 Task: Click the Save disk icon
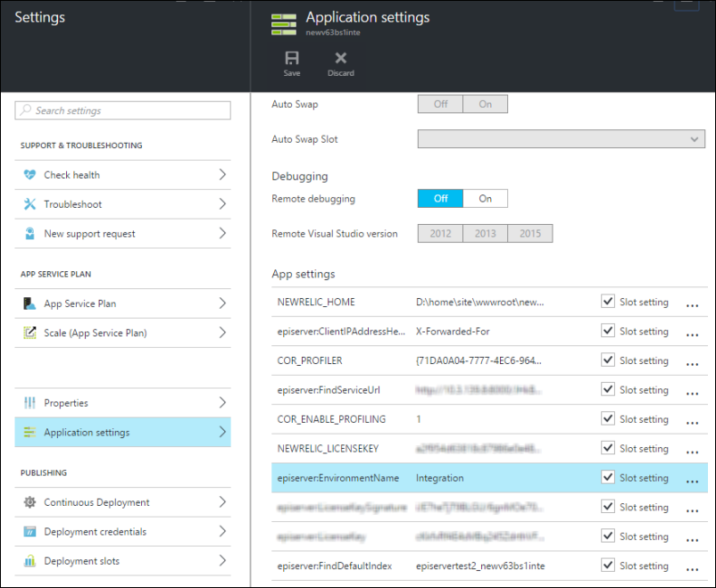pyautogui.click(x=292, y=58)
